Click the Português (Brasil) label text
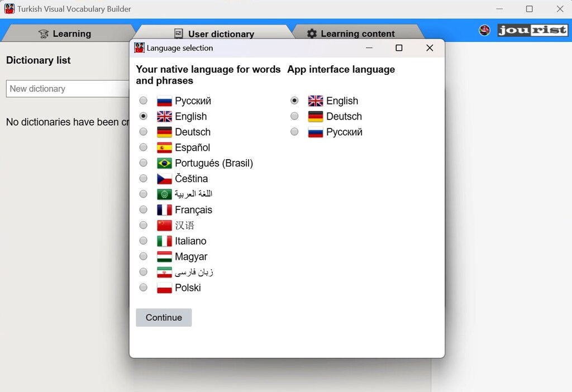The width and height of the screenshot is (572, 392). pos(214,163)
